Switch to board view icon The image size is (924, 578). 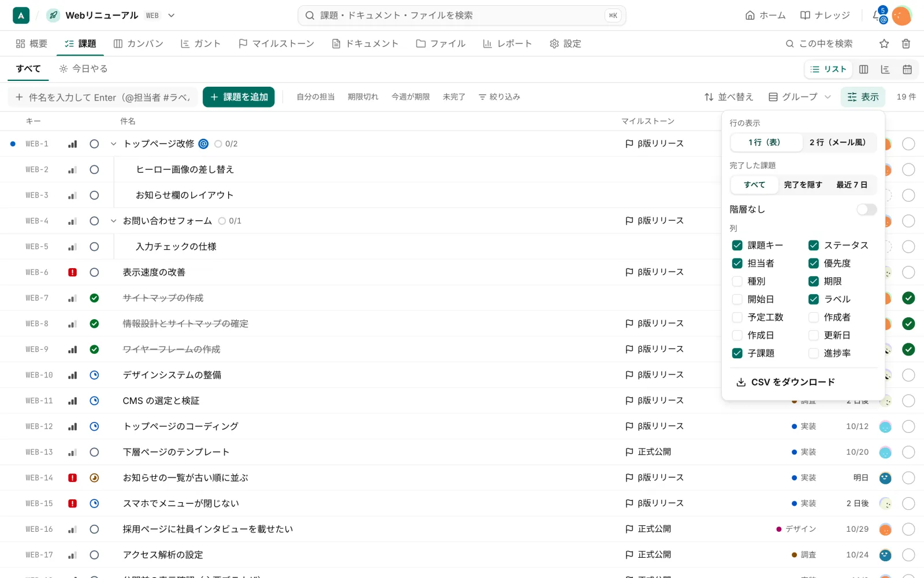pyautogui.click(x=863, y=69)
